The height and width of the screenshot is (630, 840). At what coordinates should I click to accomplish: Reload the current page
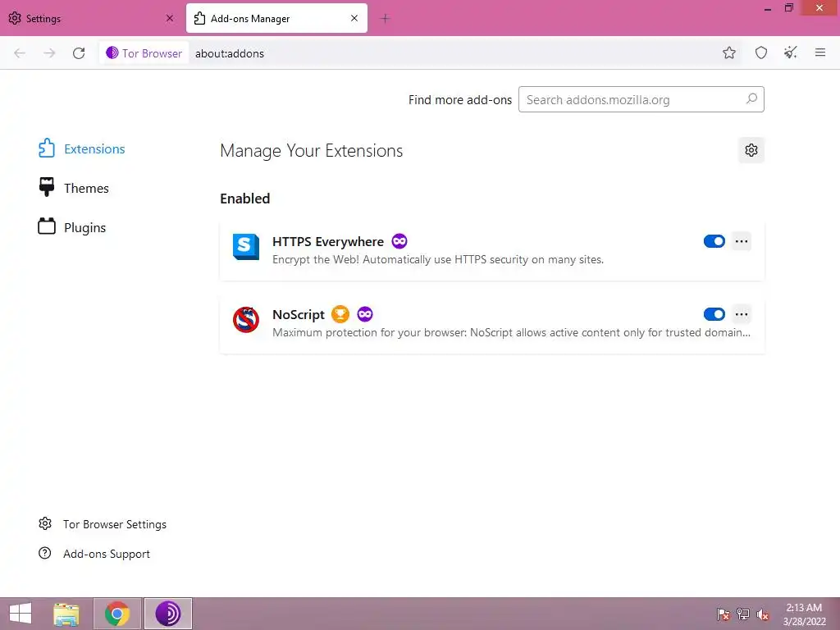click(79, 53)
